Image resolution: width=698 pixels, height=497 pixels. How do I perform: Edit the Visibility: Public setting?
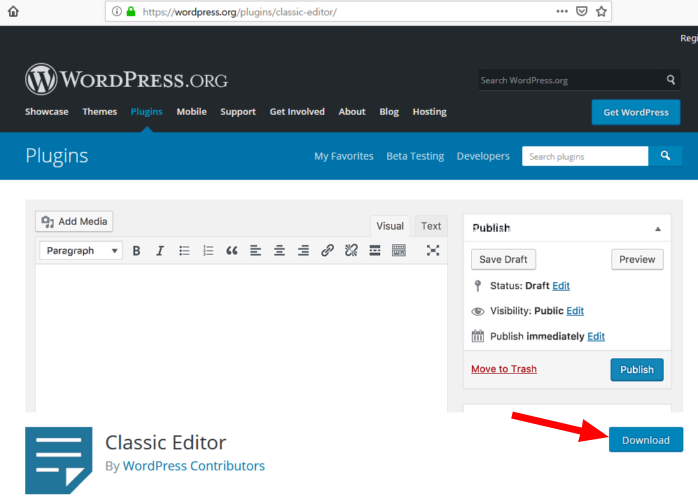pos(575,311)
